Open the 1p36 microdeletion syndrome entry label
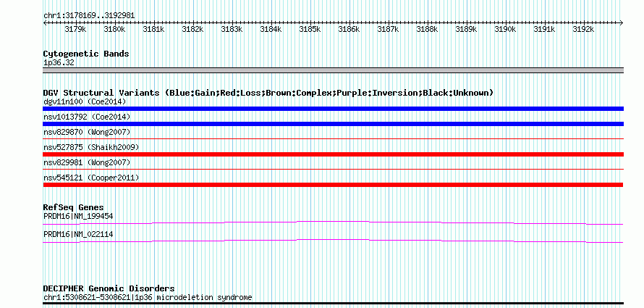Image resolution: width=644 pixels, height=308 pixels. click(148, 297)
